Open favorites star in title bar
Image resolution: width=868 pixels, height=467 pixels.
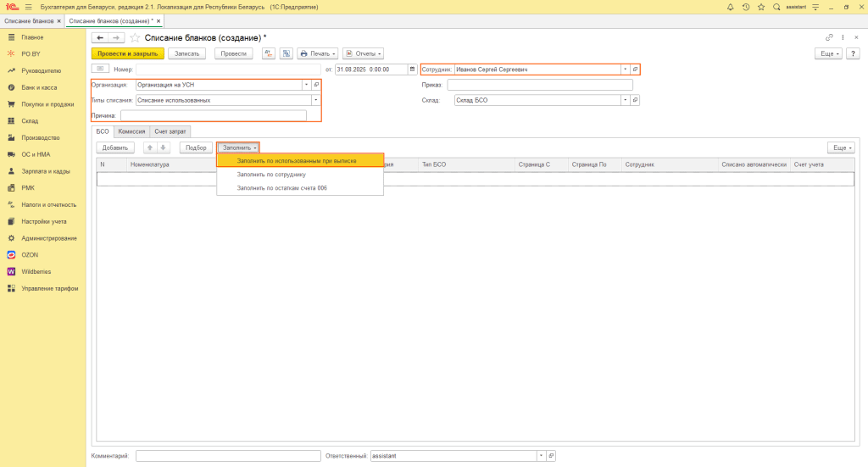click(761, 7)
